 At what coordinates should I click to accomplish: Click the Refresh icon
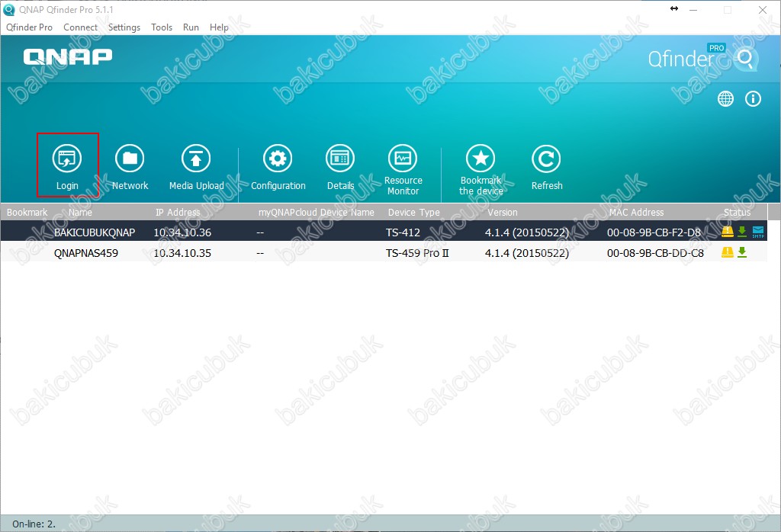coord(546,159)
